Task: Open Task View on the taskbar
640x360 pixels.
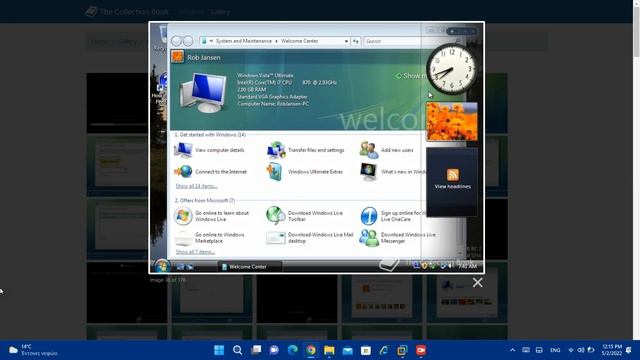Action: tap(256, 350)
